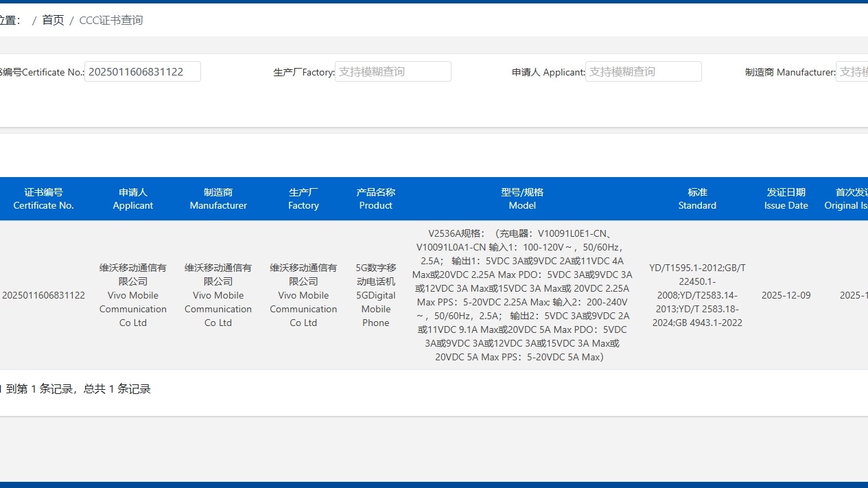
Task: Select the 5GDigital Mobile Phone product cell
Action: pyautogui.click(x=375, y=295)
